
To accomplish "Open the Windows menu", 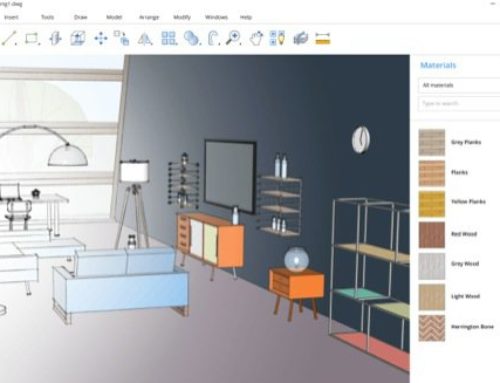I will [216, 17].
